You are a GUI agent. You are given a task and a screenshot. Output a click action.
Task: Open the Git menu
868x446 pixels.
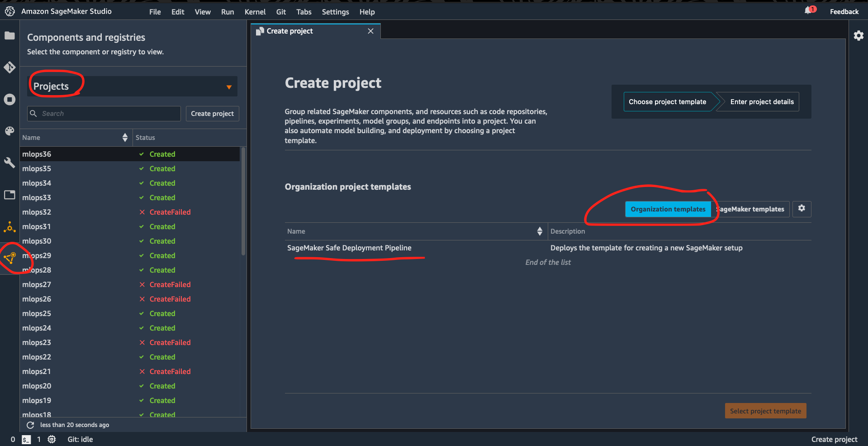coord(281,12)
